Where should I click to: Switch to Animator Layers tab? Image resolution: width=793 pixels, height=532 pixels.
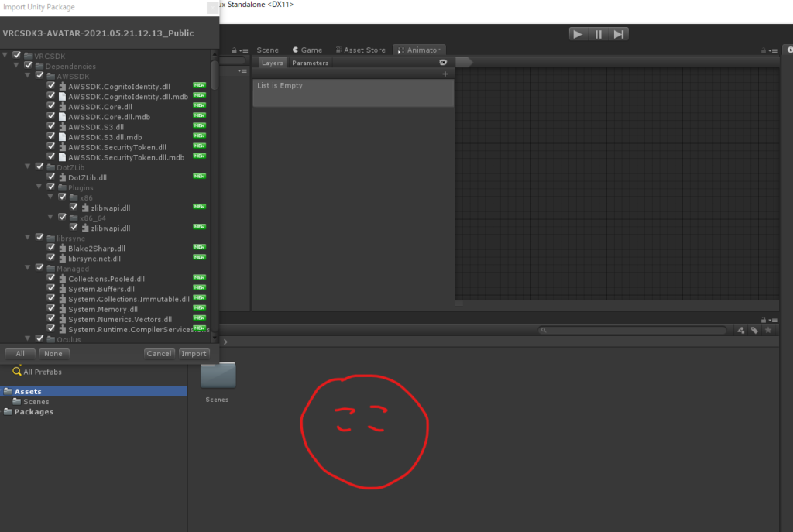tap(272, 63)
